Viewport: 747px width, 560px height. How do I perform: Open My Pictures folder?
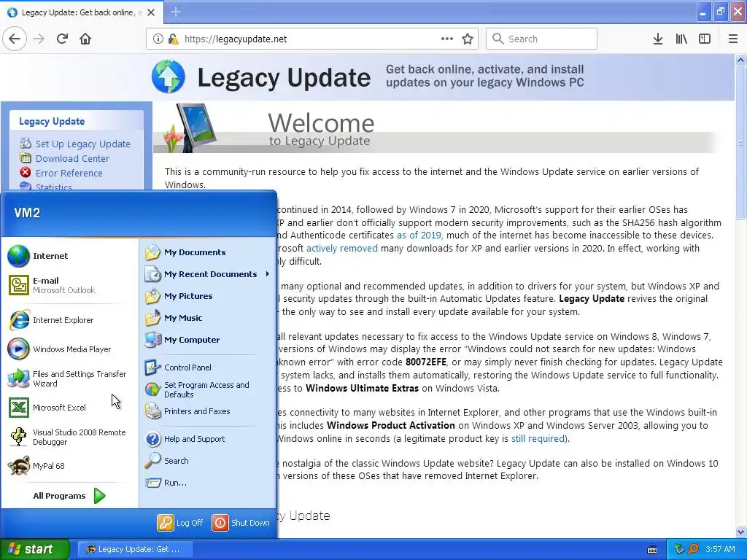coord(207,296)
